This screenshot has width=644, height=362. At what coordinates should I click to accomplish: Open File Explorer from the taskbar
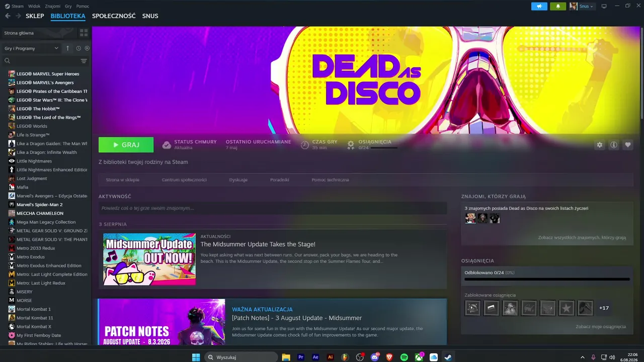pyautogui.click(x=286, y=357)
